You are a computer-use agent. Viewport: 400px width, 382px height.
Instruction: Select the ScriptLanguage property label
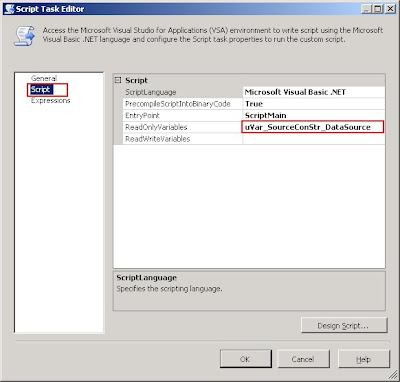point(151,92)
